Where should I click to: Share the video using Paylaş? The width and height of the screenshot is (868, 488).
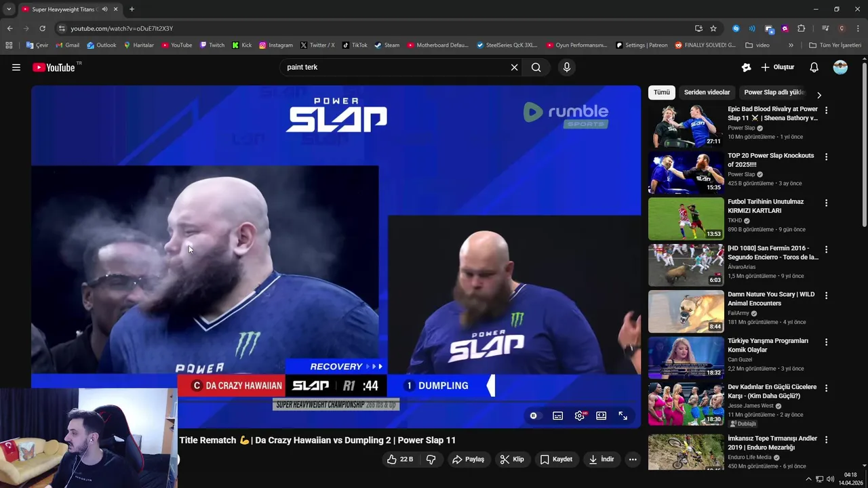[x=469, y=460]
